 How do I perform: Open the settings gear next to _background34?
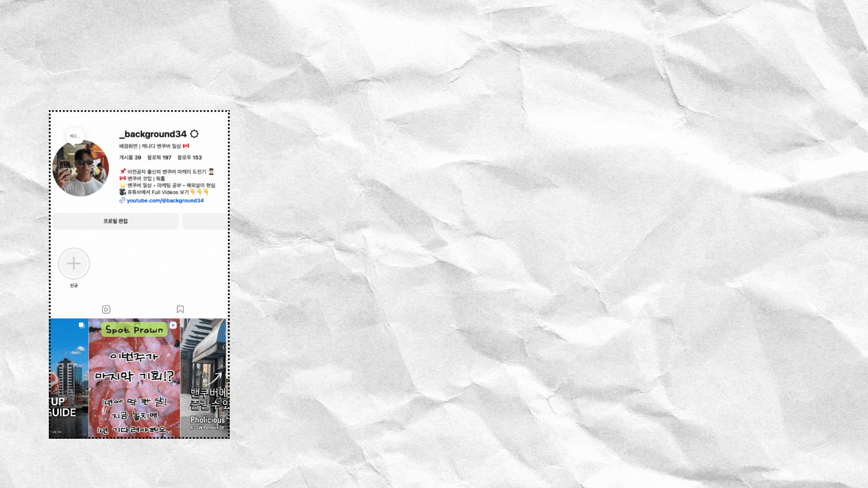[194, 134]
